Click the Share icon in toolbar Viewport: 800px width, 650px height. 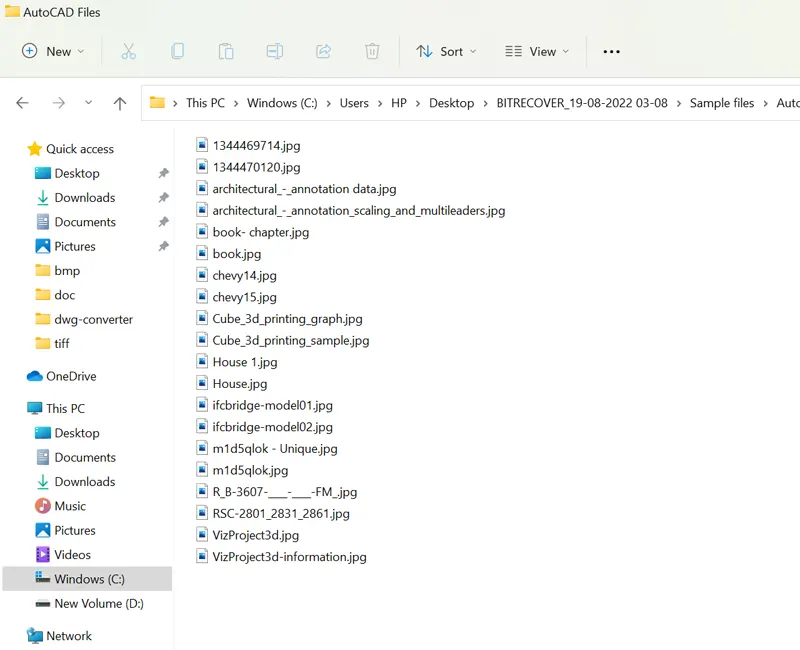pyautogui.click(x=323, y=51)
